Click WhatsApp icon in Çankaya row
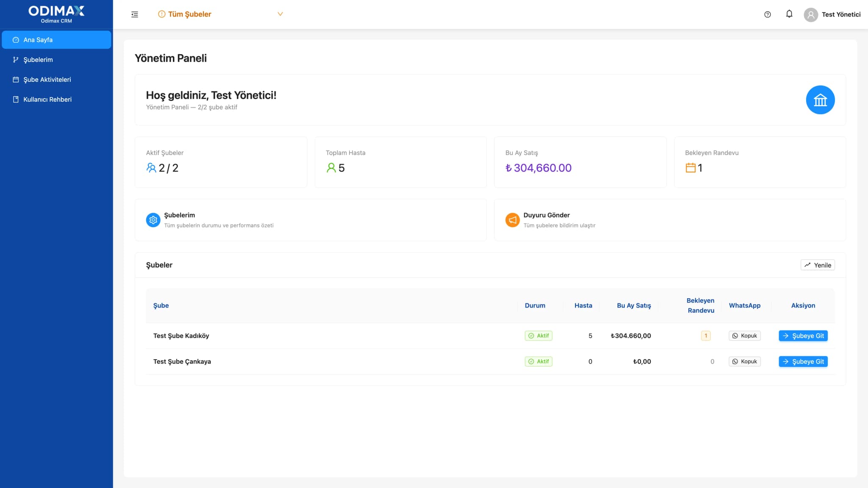The image size is (868, 488). coord(735,362)
